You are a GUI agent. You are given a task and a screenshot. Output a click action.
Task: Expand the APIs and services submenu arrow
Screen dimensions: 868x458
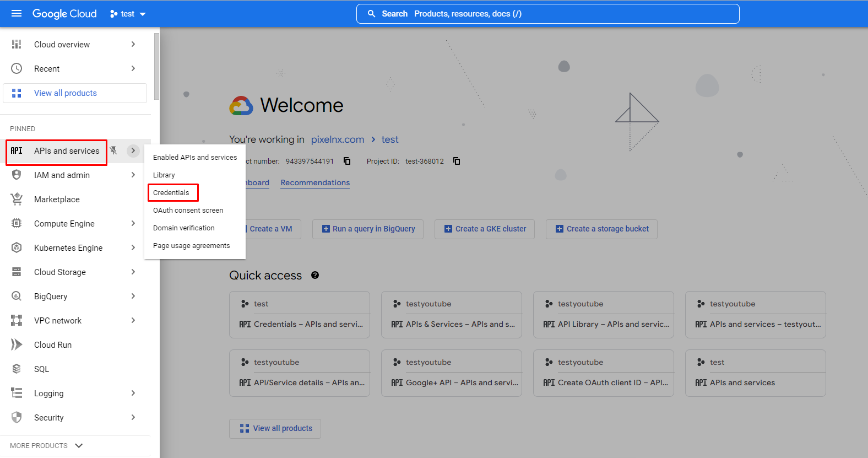click(x=133, y=150)
